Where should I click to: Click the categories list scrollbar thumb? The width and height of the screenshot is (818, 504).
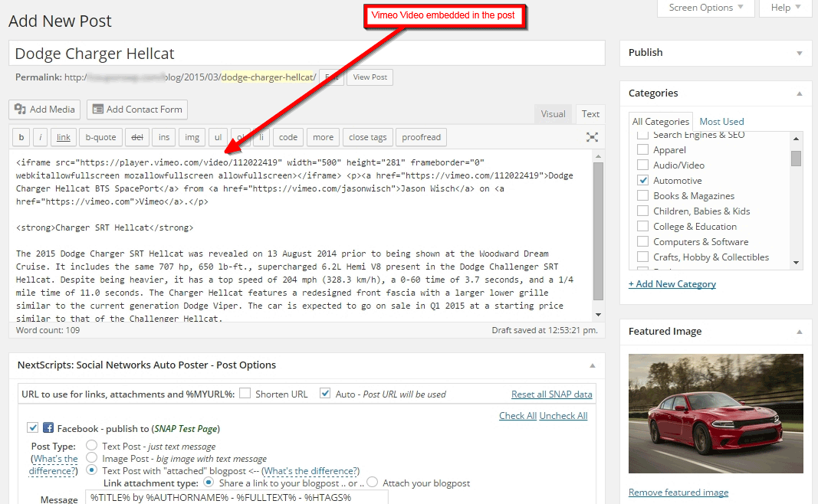click(796, 159)
